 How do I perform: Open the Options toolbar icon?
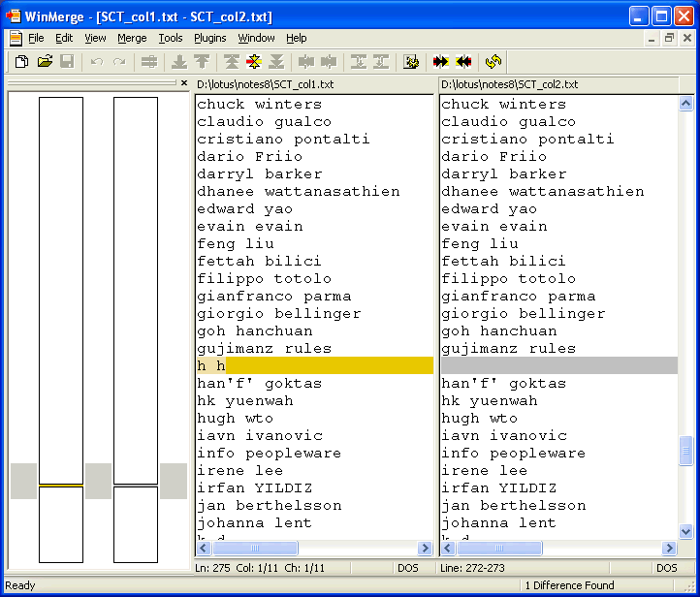click(411, 62)
